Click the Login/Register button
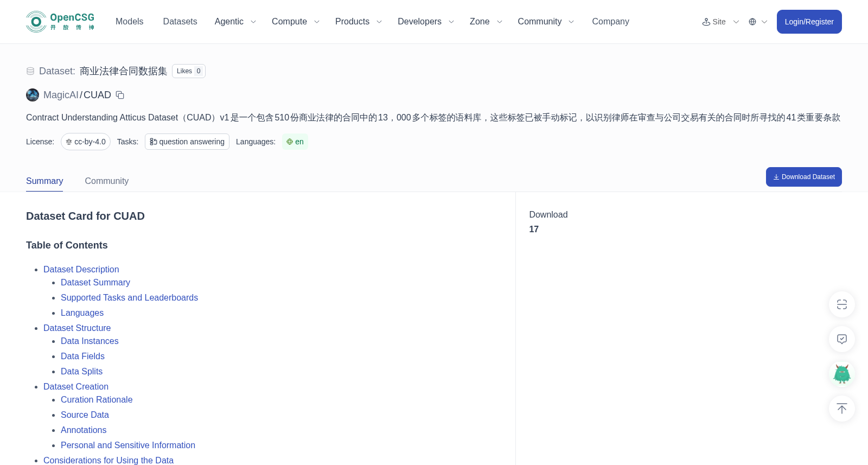This screenshot has width=868, height=465. pos(809,22)
